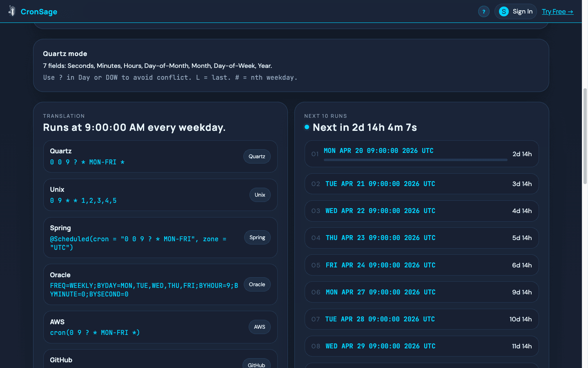Viewport: 588px width, 368px height.
Task: Click the progress bar under first run
Action: [x=415, y=160]
